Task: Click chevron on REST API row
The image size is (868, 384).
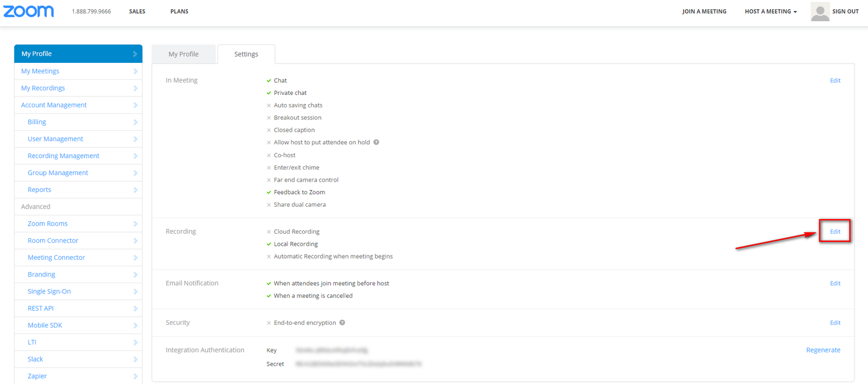Action: click(x=135, y=308)
